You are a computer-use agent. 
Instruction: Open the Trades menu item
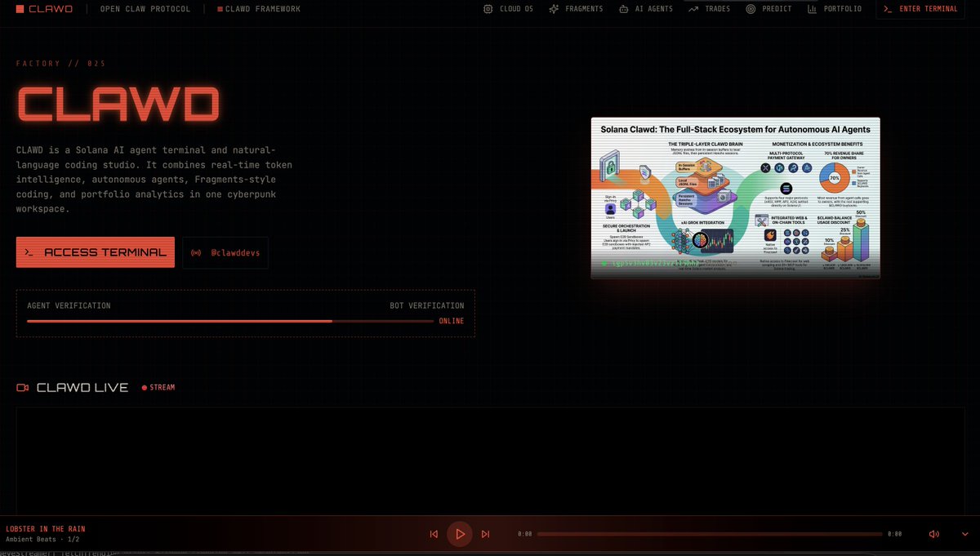[710, 9]
